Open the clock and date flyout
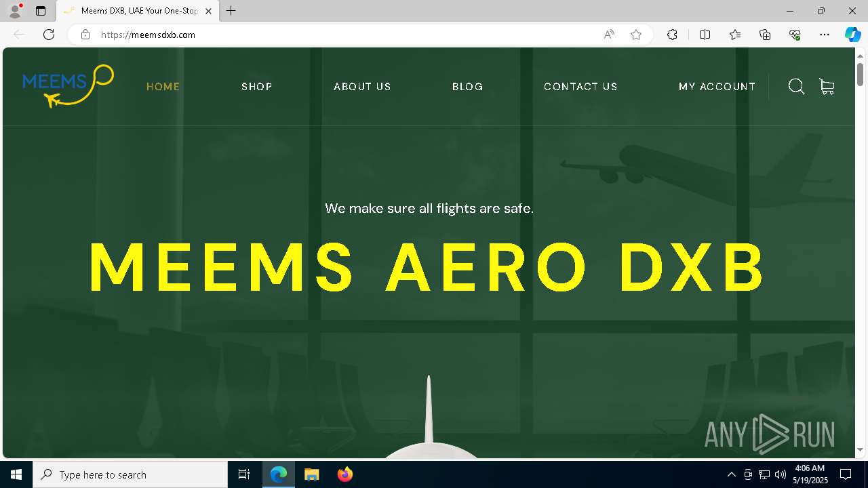This screenshot has height=488, width=868. tap(810, 474)
